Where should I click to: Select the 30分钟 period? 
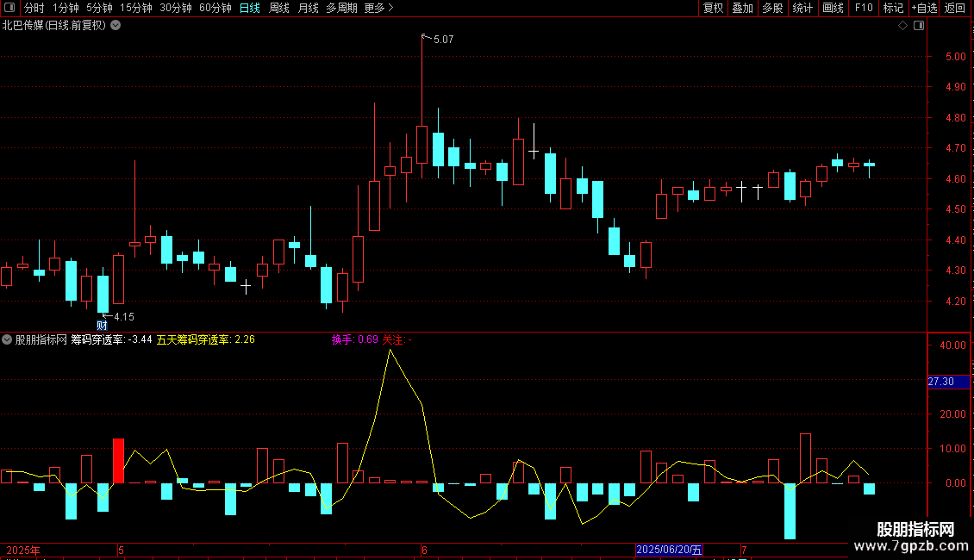(175, 8)
